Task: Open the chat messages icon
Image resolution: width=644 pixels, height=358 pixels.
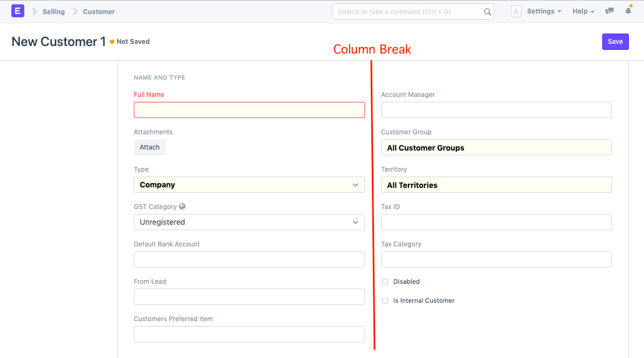Action: coord(610,11)
